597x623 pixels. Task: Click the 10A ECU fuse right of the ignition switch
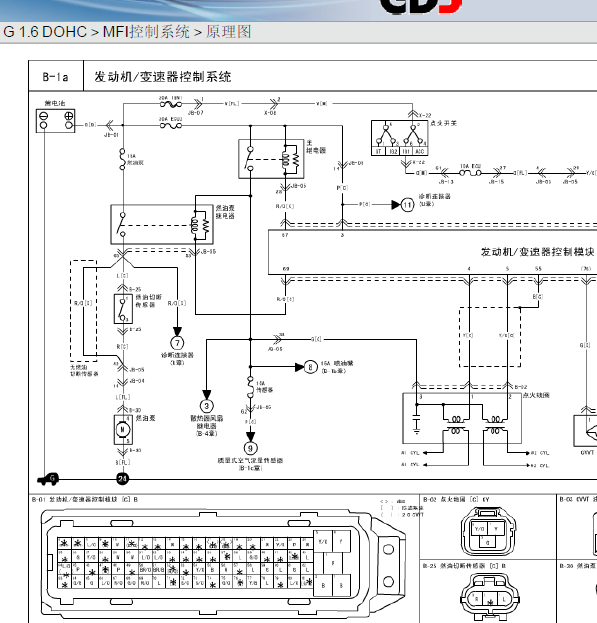470,173
